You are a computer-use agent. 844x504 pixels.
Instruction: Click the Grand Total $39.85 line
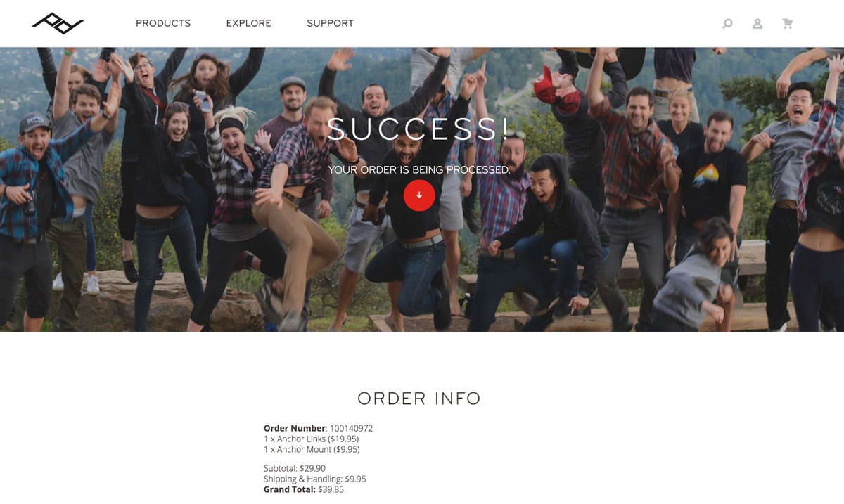(x=304, y=489)
